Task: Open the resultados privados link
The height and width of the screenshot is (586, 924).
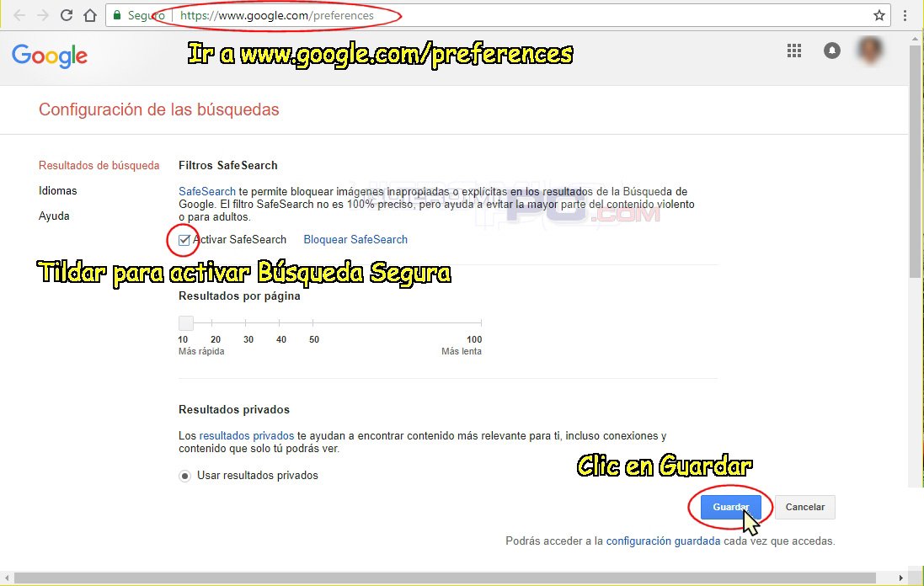Action: (246, 436)
